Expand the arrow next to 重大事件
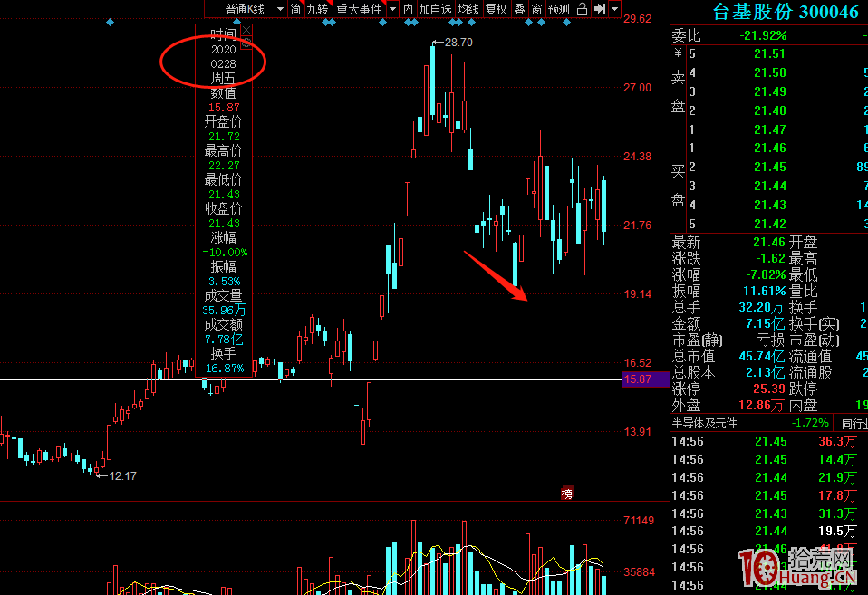 (392, 9)
